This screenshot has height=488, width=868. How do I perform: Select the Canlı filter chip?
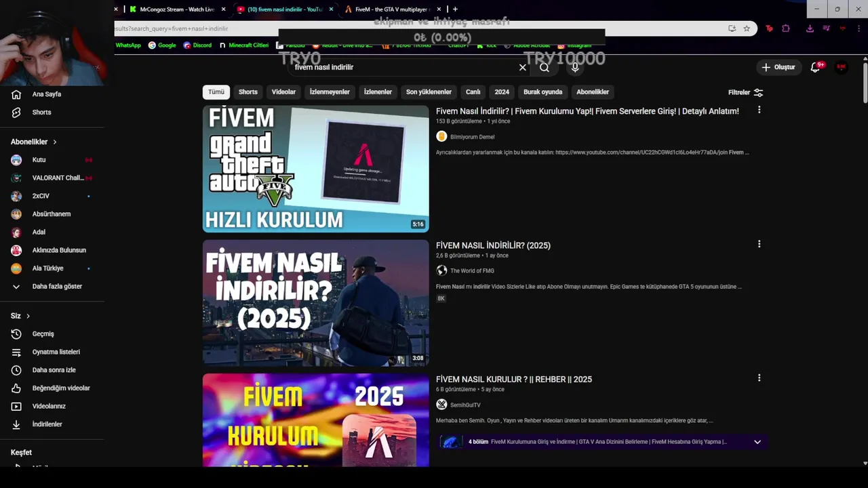click(x=473, y=92)
